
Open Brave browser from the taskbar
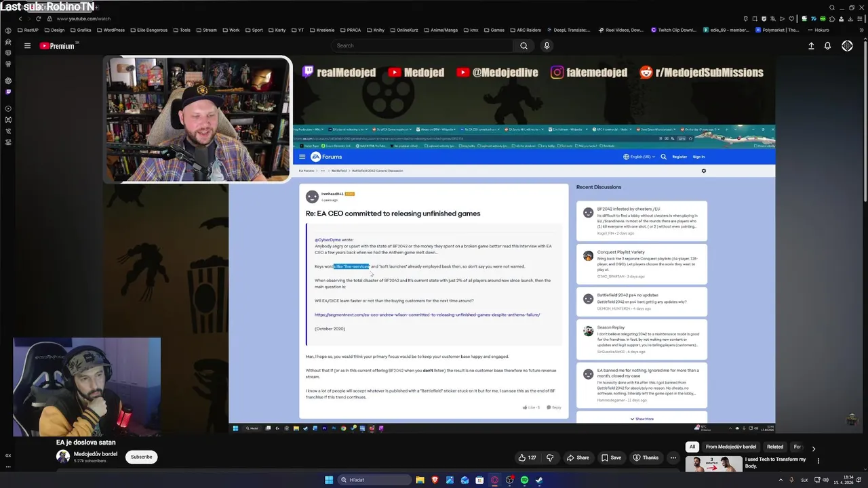[435, 480]
